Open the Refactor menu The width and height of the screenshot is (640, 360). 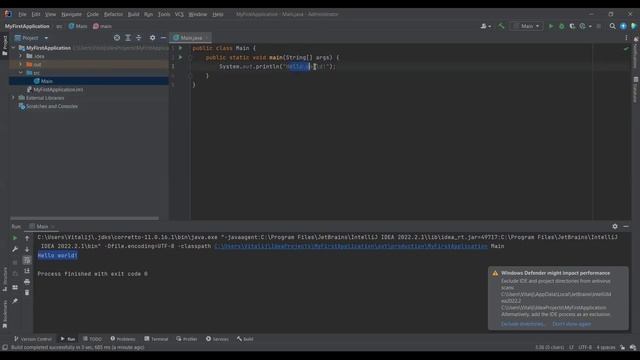coord(113,14)
